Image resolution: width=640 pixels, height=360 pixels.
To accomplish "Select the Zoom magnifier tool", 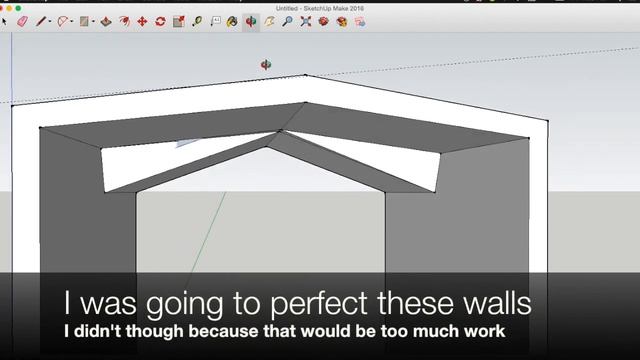I will point(287,21).
